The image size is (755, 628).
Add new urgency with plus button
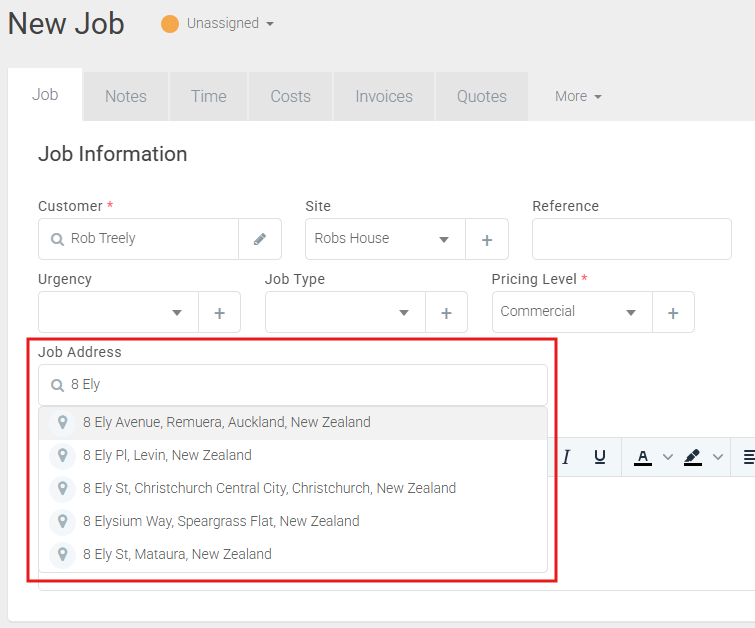pyautogui.click(x=219, y=312)
